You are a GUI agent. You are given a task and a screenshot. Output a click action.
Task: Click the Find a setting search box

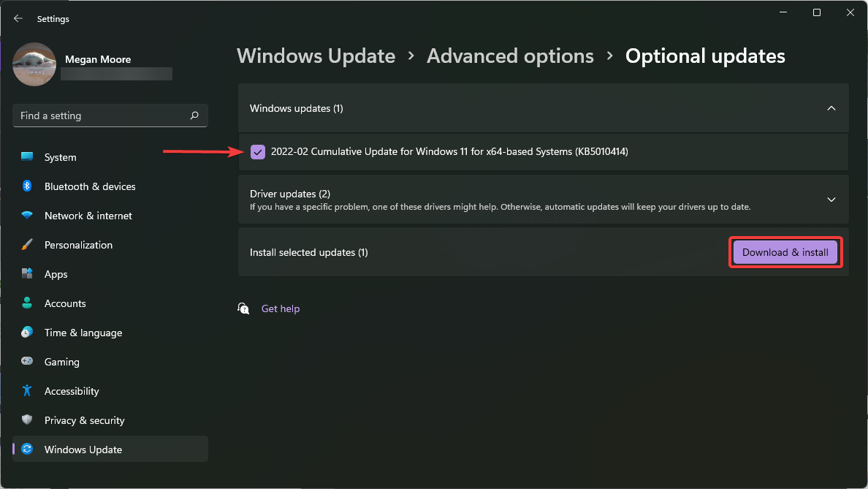pos(110,115)
